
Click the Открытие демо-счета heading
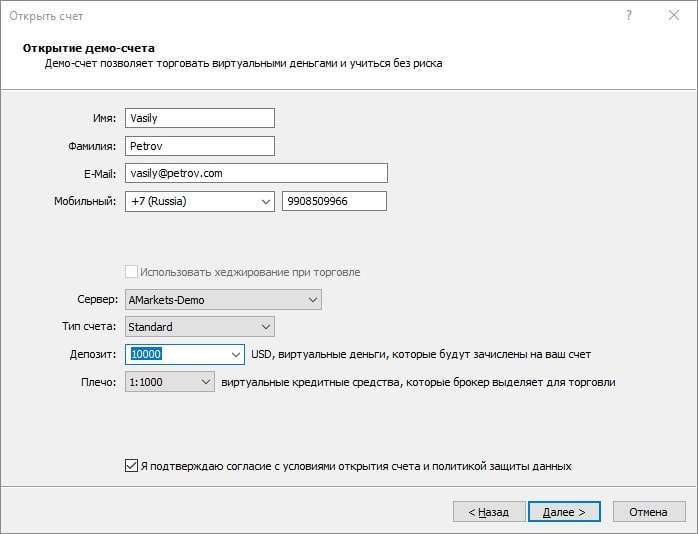pos(89,48)
